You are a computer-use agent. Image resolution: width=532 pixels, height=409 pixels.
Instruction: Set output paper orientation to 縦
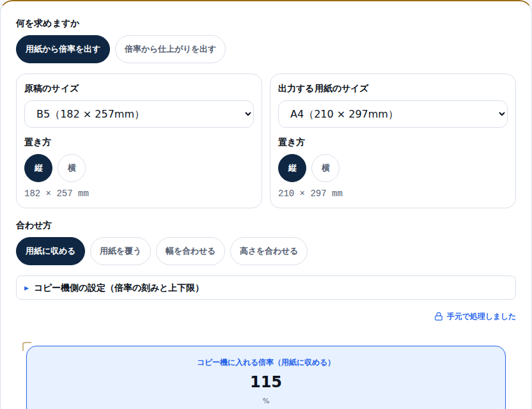(292, 168)
